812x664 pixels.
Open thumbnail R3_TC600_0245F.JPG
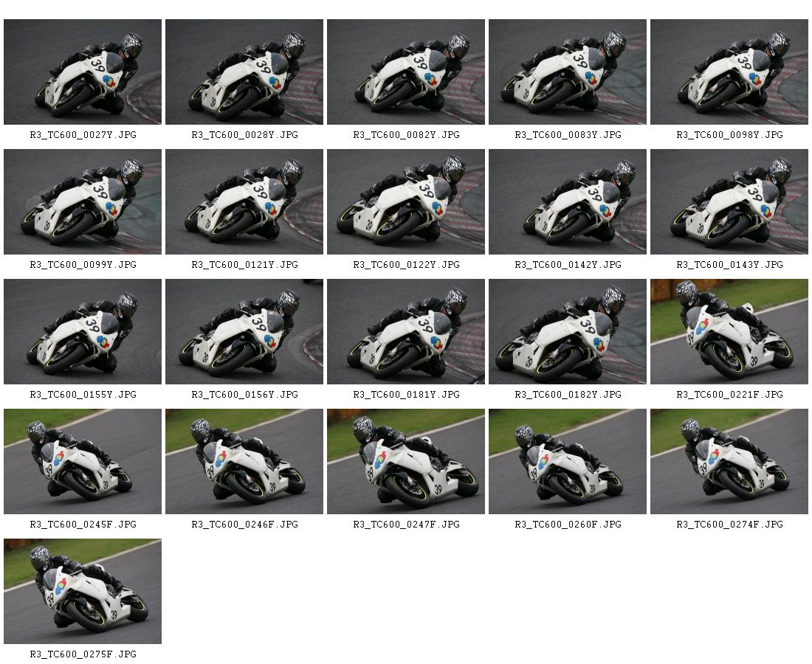83,462
